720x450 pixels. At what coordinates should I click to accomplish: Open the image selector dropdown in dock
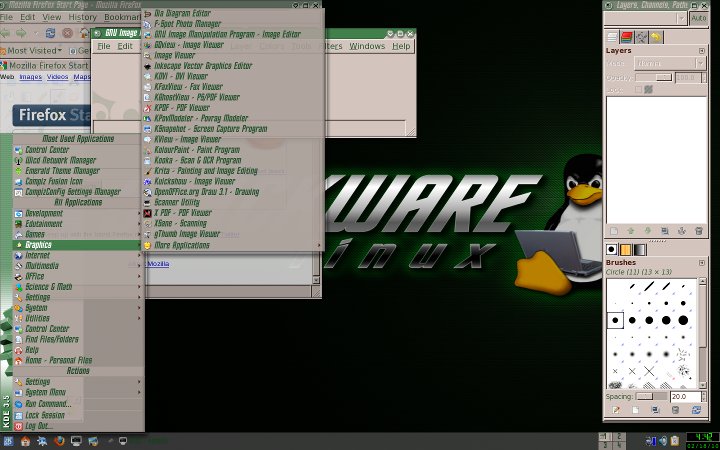(x=645, y=18)
